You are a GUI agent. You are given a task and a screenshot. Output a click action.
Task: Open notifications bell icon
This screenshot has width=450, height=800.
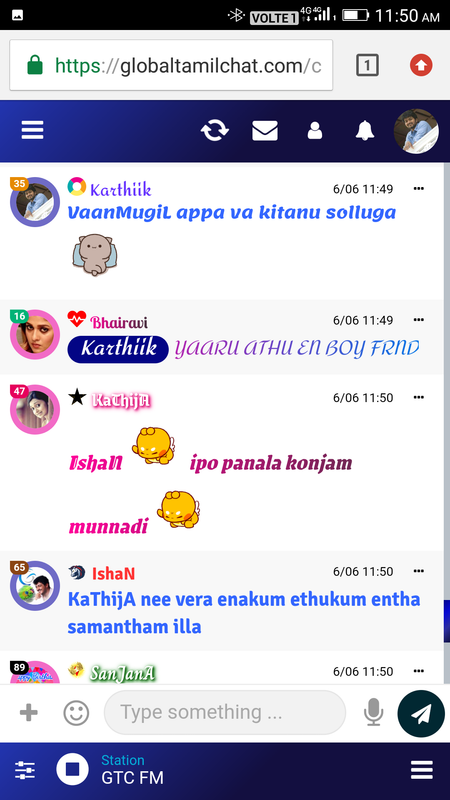[x=365, y=131]
